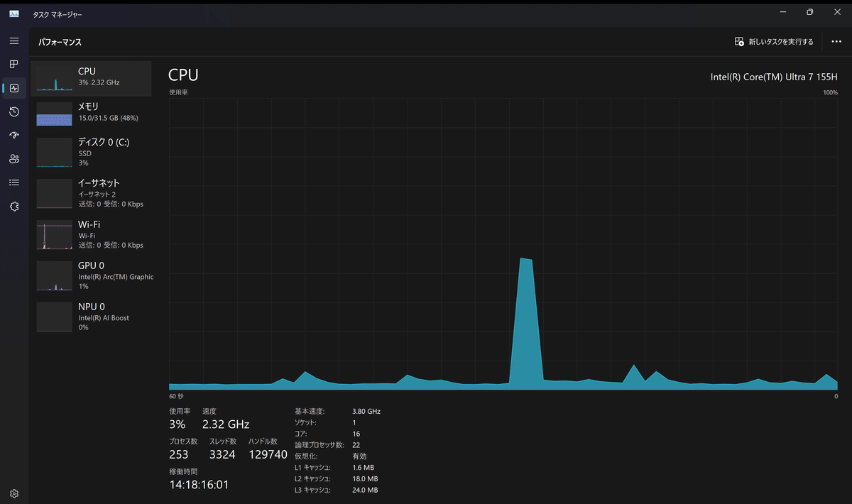Select ディスク 0 (C:) entry
Viewport: 852px width, 504px height.
pyautogui.click(x=92, y=152)
